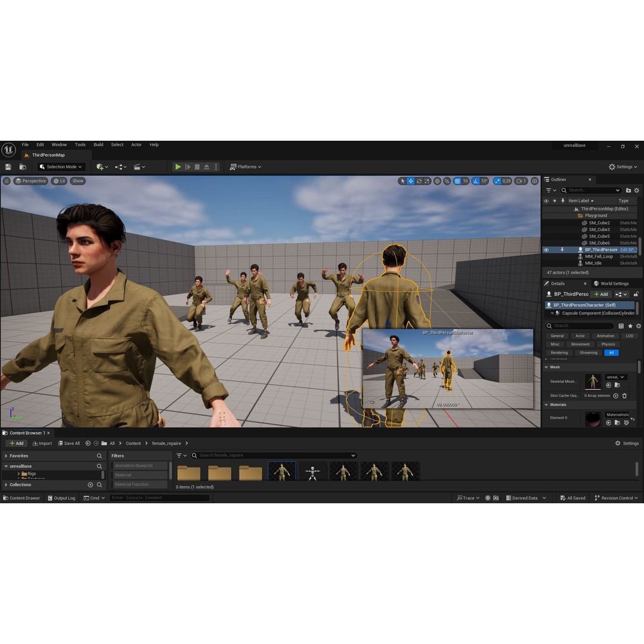Open Outliner settings gear
This screenshot has width=644, height=644.
[637, 190]
